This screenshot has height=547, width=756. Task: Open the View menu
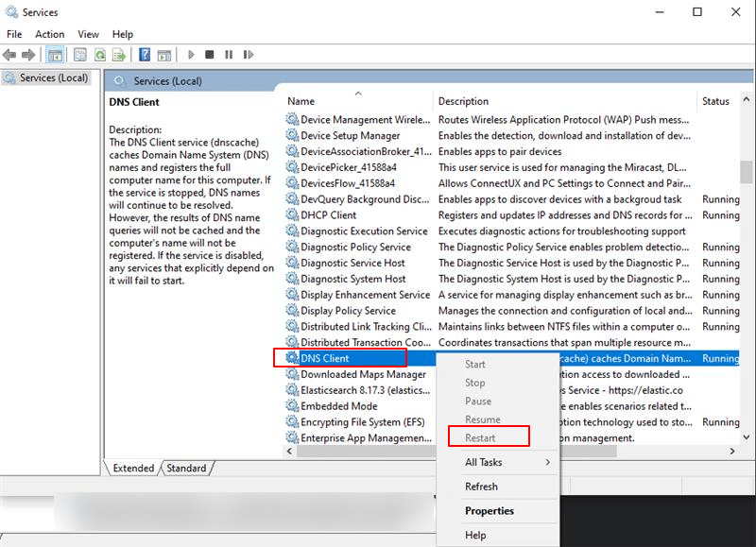pos(88,34)
